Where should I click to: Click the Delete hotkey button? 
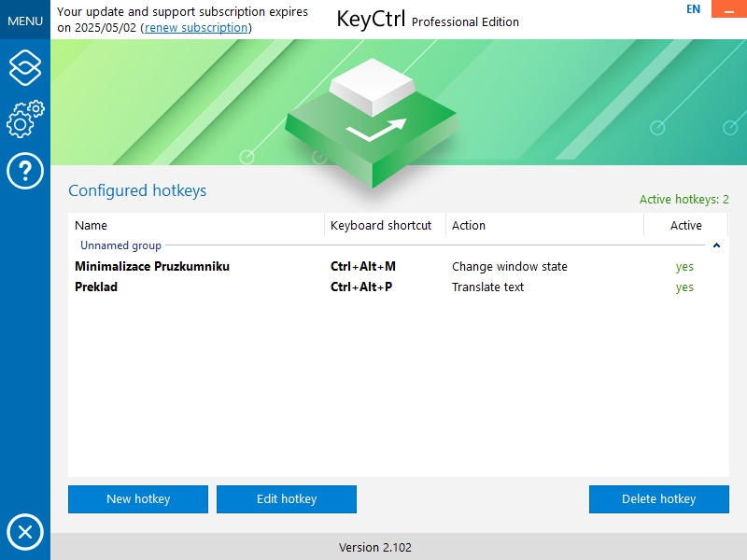(x=659, y=499)
